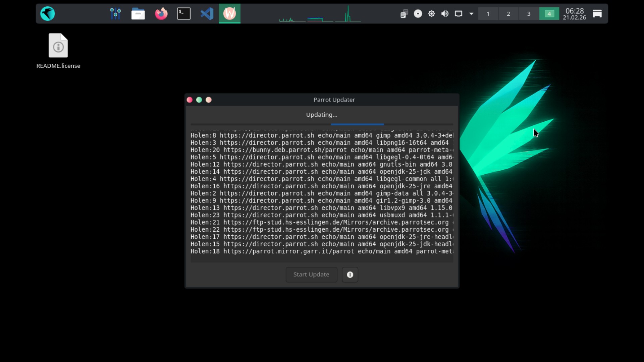Open the brightness tray icon
This screenshot has height=362, width=644.
click(431, 14)
